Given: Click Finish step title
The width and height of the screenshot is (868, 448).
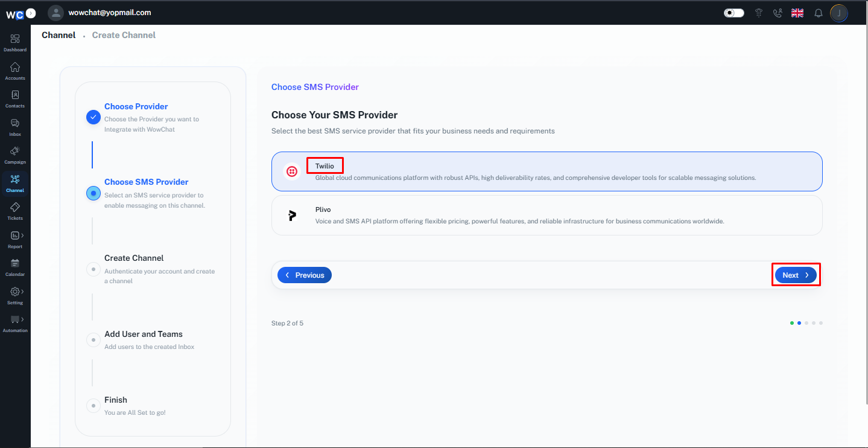Looking at the screenshot, I should pyautogui.click(x=116, y=400).
